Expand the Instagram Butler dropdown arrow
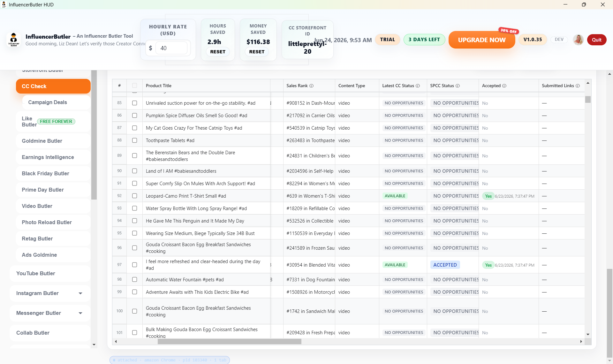 (80, 293)
